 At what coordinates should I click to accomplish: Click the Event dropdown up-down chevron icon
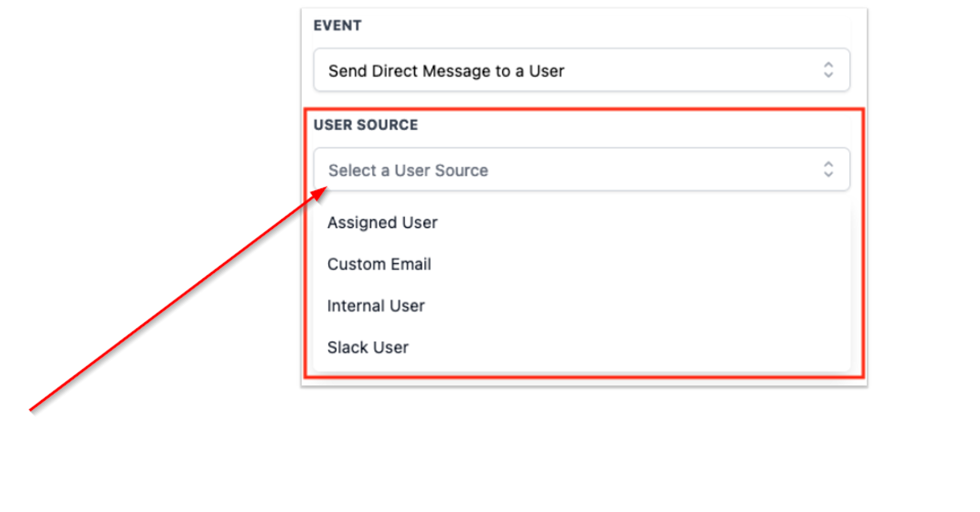click(x=828, y=70)
